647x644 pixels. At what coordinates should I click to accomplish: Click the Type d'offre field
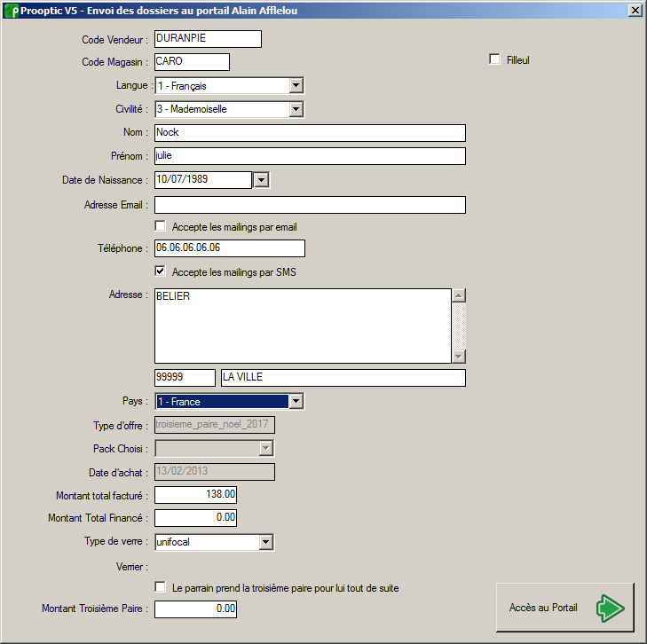tap(215, 425)
